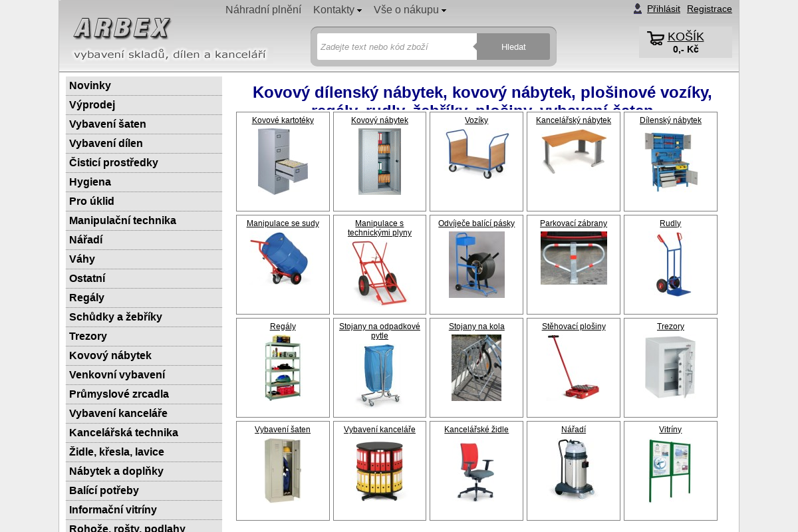
Task: Click the user login icon
Action: tap(638, 9)
